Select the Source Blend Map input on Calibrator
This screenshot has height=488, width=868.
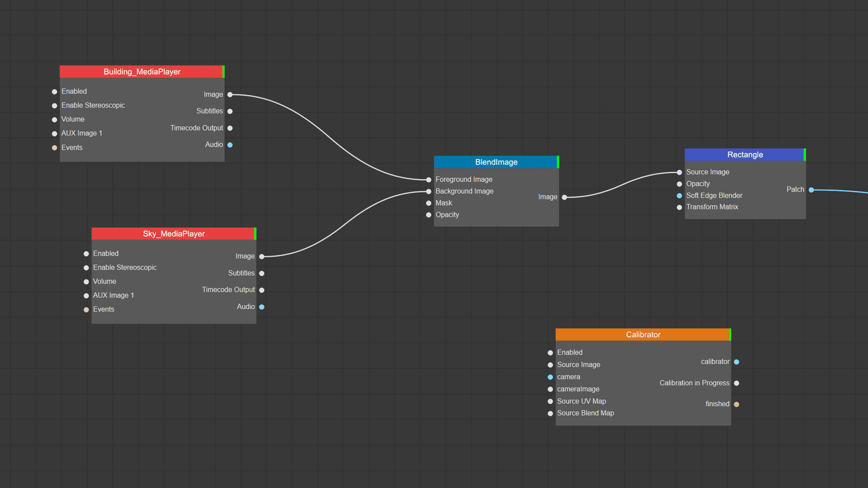point(550,413)
